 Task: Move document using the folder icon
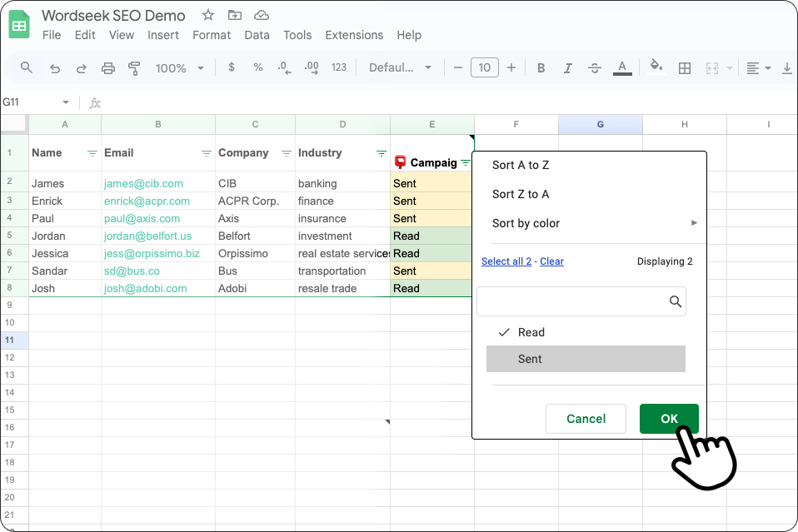(235, 15)
